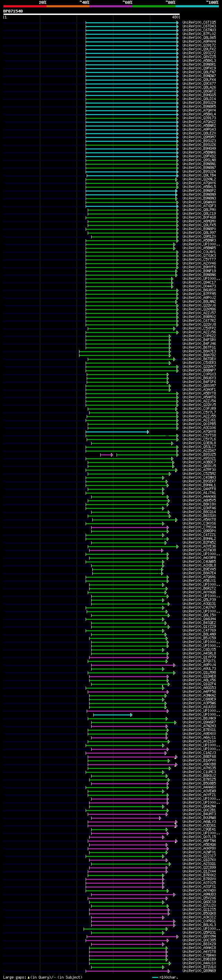Screen dimensions: 222x980
Task: Click the label UniRef100_B8KI80
Action: pos(199,504)
